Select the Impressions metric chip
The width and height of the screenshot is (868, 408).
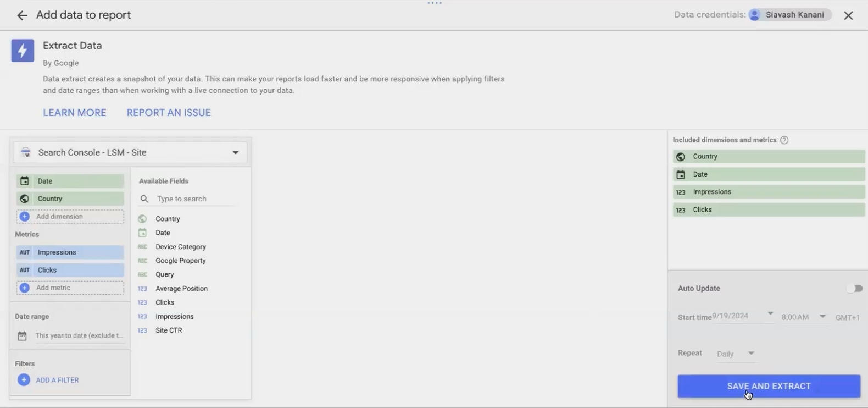(70, 252)
